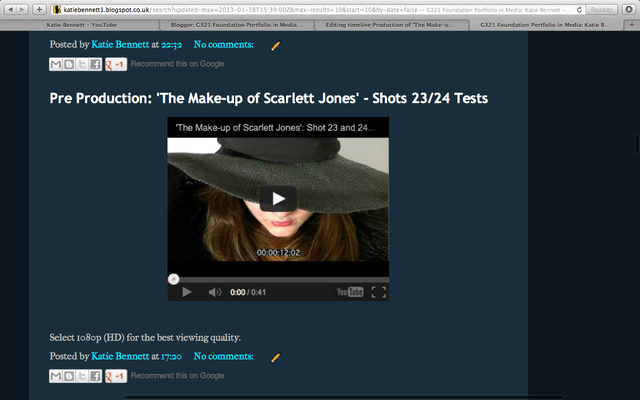Switch to the Blogger: G321 Foundation Portfolio tab
This screenshot has width=640, height=400.
click(236, 25)
